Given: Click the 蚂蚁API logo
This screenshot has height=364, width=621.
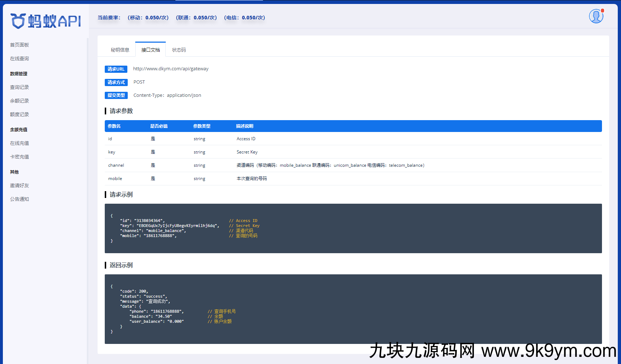Looking at the screenshot, I should [x=46, y=21].
